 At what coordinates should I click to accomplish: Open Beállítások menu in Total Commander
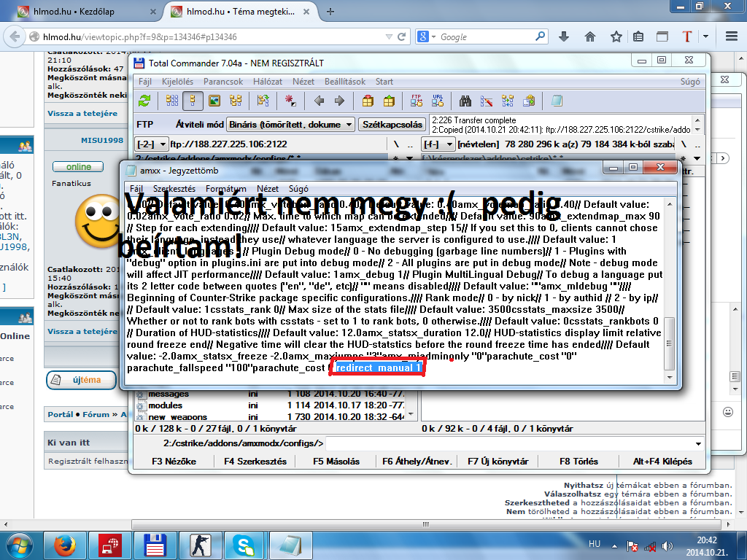345,82
